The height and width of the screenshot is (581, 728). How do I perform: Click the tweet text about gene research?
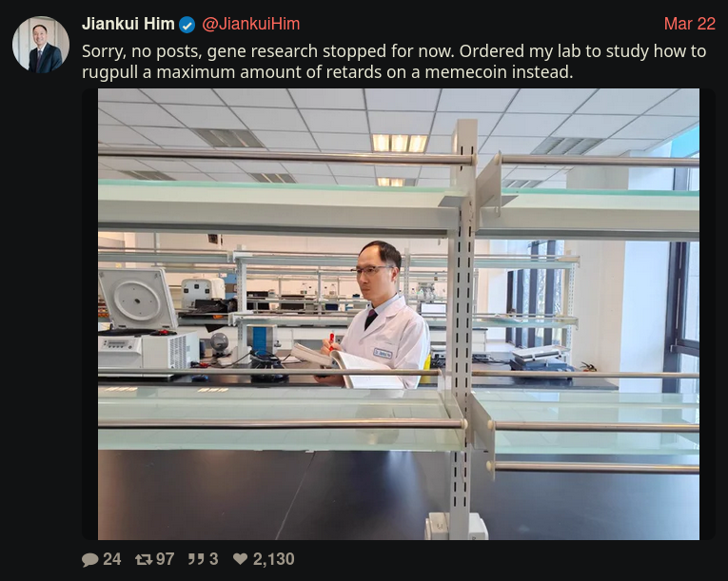click(394, 62)
